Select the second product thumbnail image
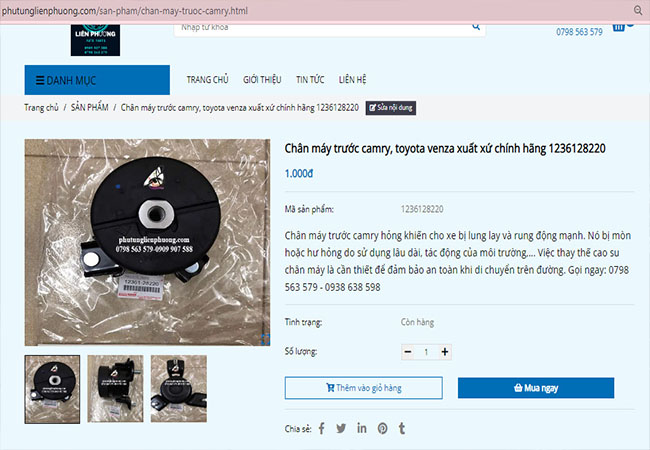650x450 pixels. [115, 382]
